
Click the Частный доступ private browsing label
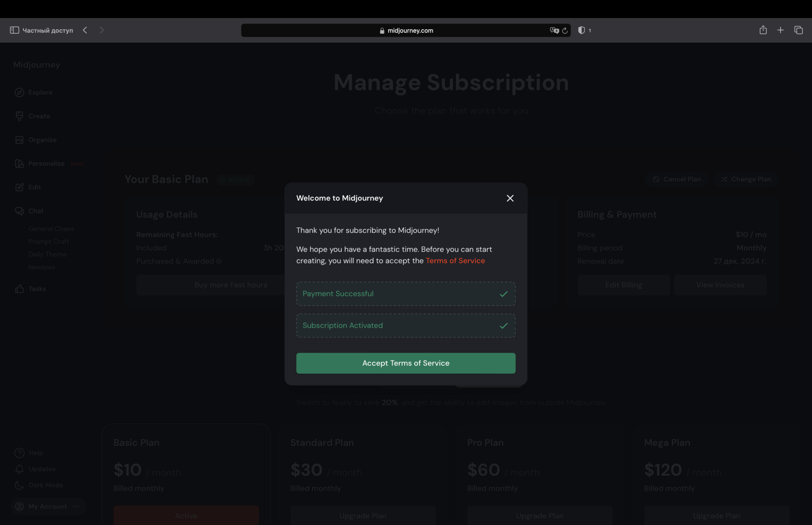click(x=48, y=30)
